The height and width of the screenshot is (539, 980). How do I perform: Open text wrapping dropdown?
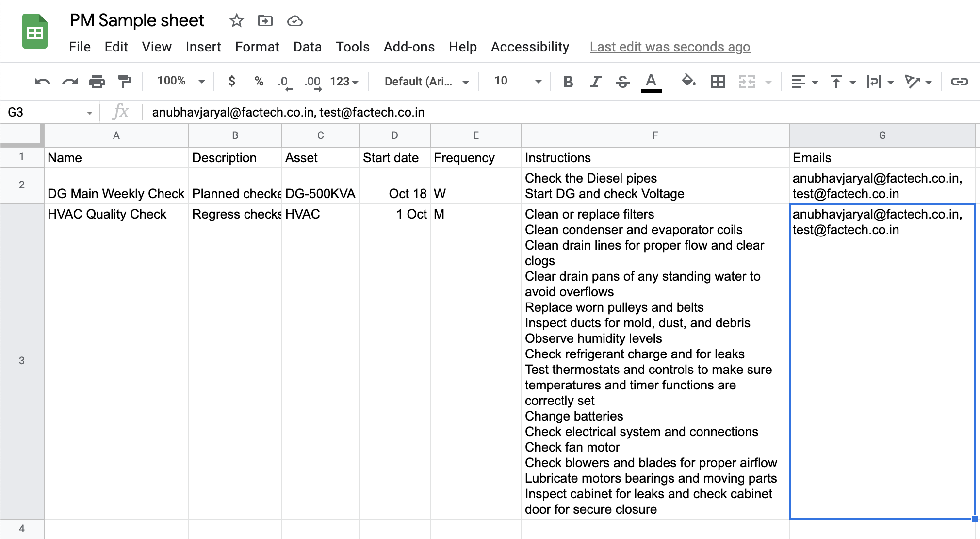881,82
